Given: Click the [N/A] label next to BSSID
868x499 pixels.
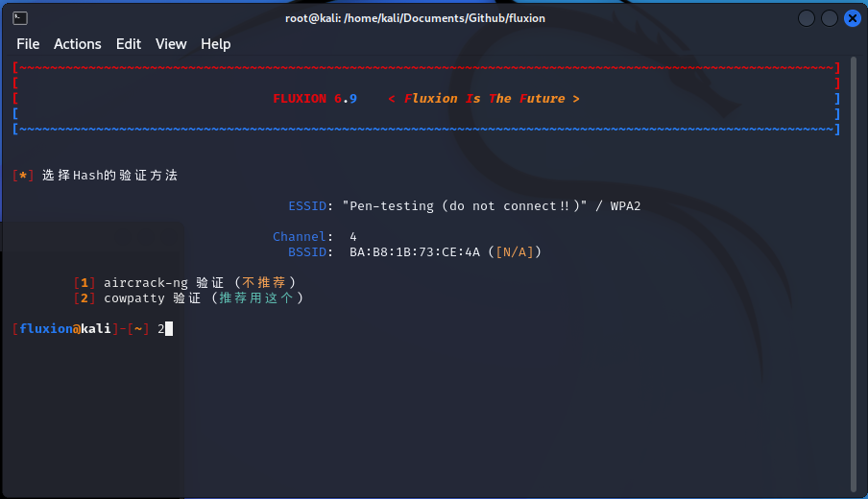Looking at the screenshot, I should (x=515, y=252).
